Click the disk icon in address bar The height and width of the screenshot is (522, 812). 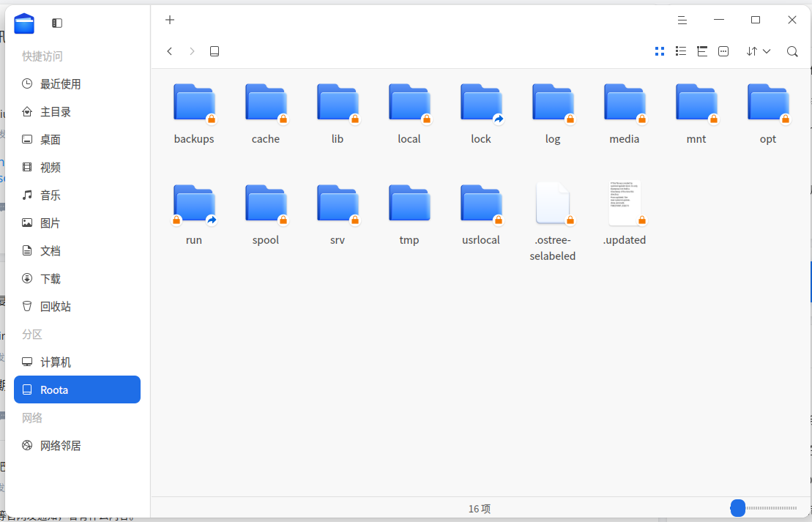(x=215, y=51)
